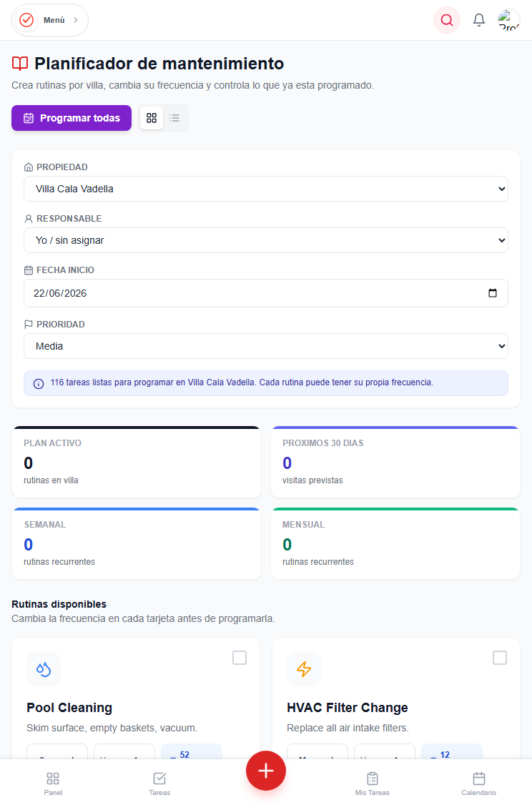This screenshot has height=810, width=532.
Task: Click 'Replace all air intake filters.' text
Action: pyautogui.click(x=348, y=728)
